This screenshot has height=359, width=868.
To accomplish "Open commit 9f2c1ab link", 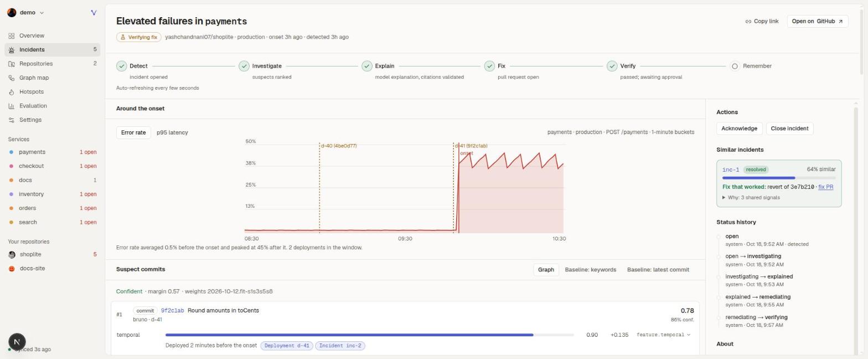I will 172,311.
